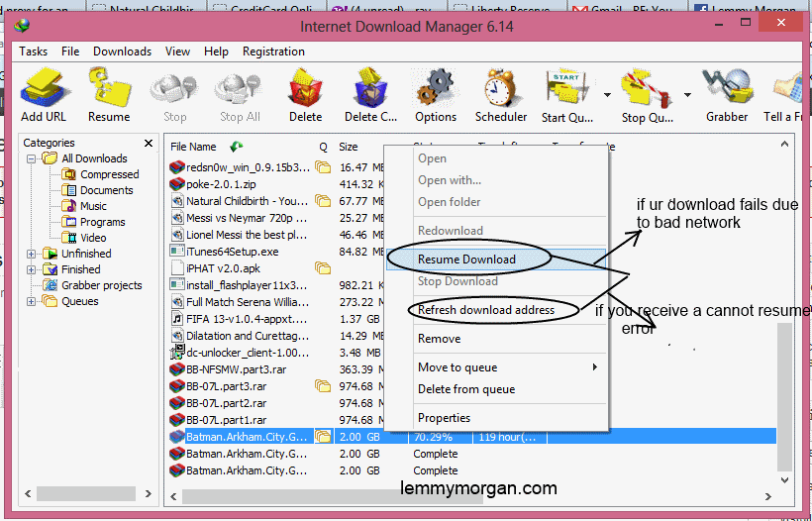Click the Stop Queue toolbar icon

648,96
